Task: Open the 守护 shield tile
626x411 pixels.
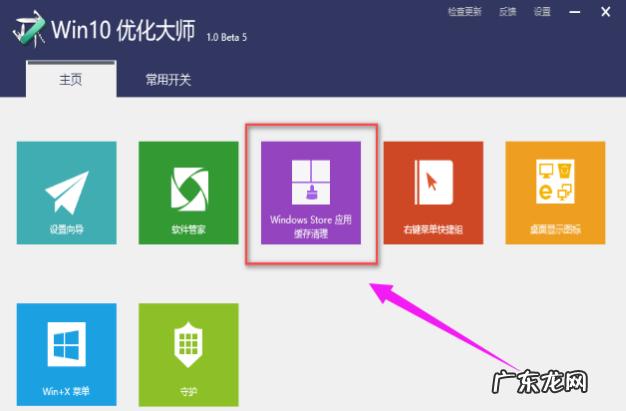Action: pyautogui.click(x=188, y=354)
